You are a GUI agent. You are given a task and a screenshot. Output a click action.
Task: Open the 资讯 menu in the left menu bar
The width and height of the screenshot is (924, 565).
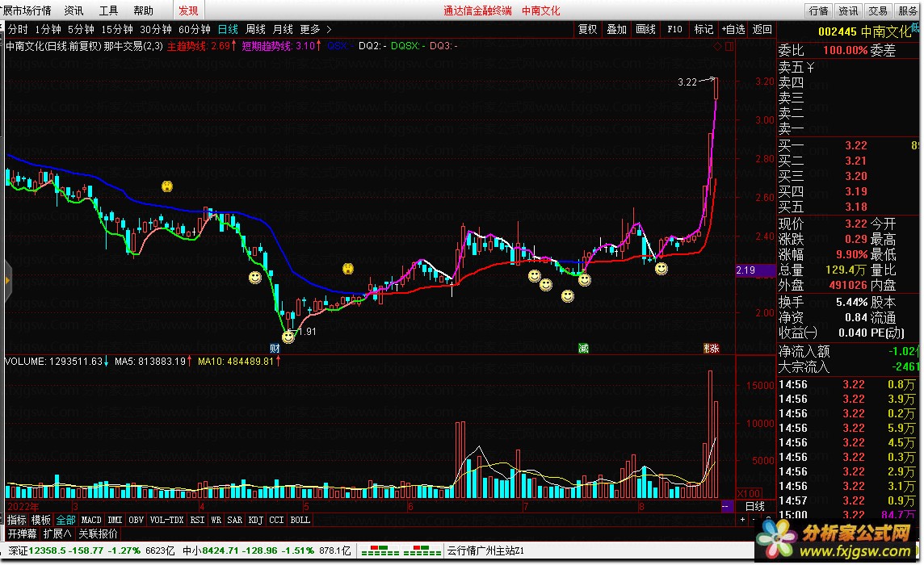click(x=73, y=10)
